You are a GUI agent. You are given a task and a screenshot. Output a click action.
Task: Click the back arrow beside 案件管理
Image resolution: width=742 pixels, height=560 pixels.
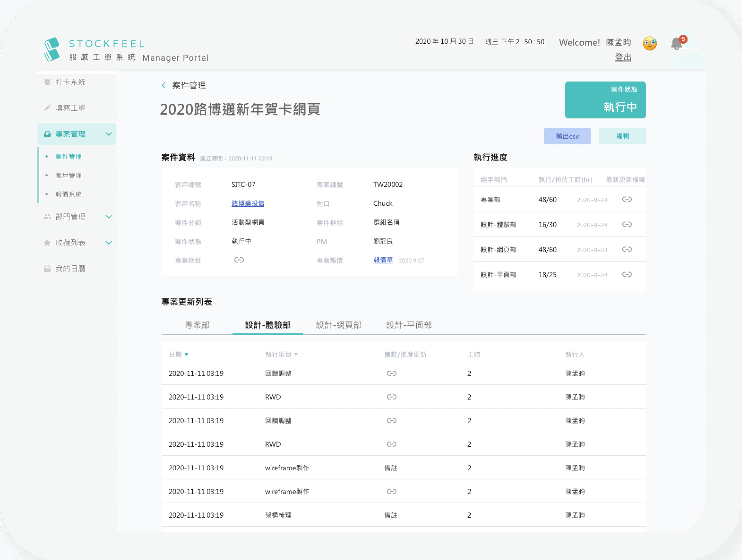point(164,86)
